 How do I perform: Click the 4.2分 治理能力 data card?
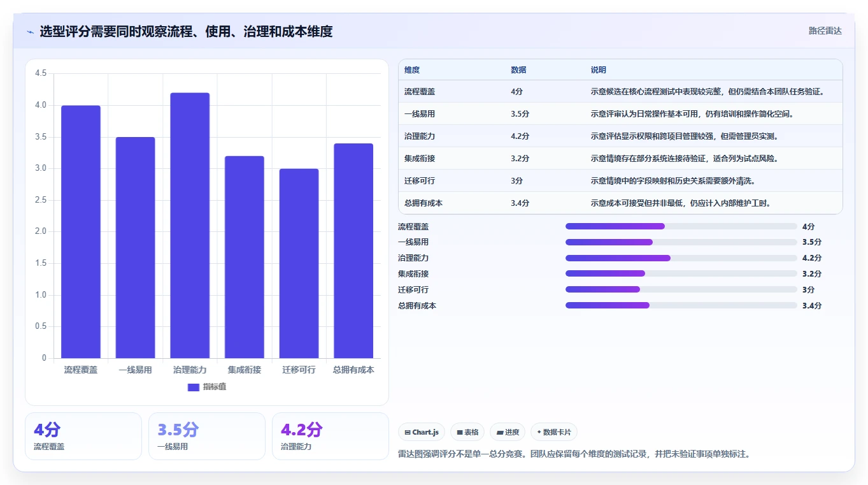pos(331,436)
